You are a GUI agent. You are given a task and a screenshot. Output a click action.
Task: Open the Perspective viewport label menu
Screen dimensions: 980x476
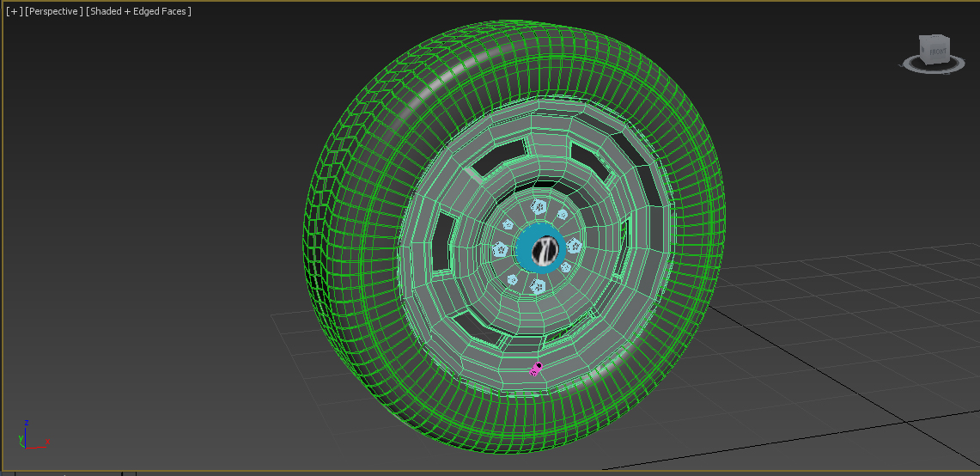pyautogui.click(x=54, y=11)
